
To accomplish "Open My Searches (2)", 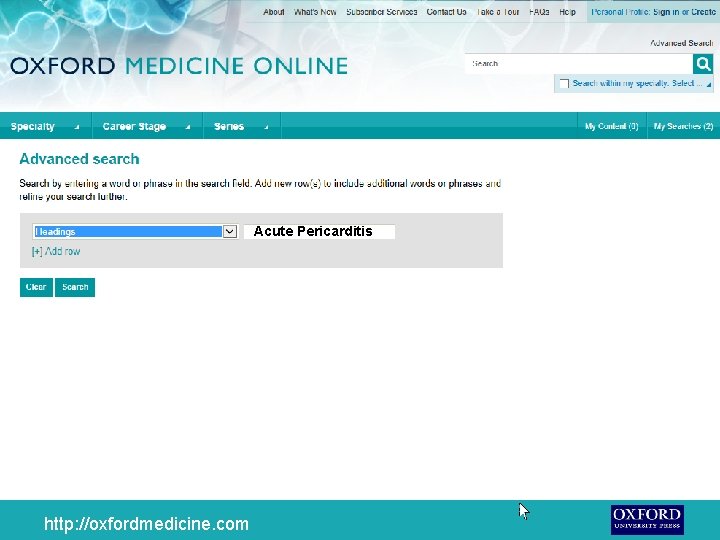I will coord(683,126).
